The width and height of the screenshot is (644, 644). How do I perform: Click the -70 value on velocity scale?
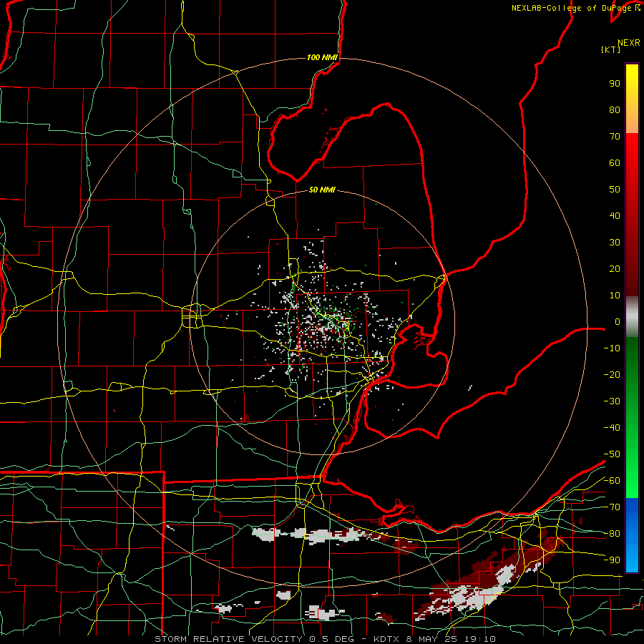coord(612,507)
